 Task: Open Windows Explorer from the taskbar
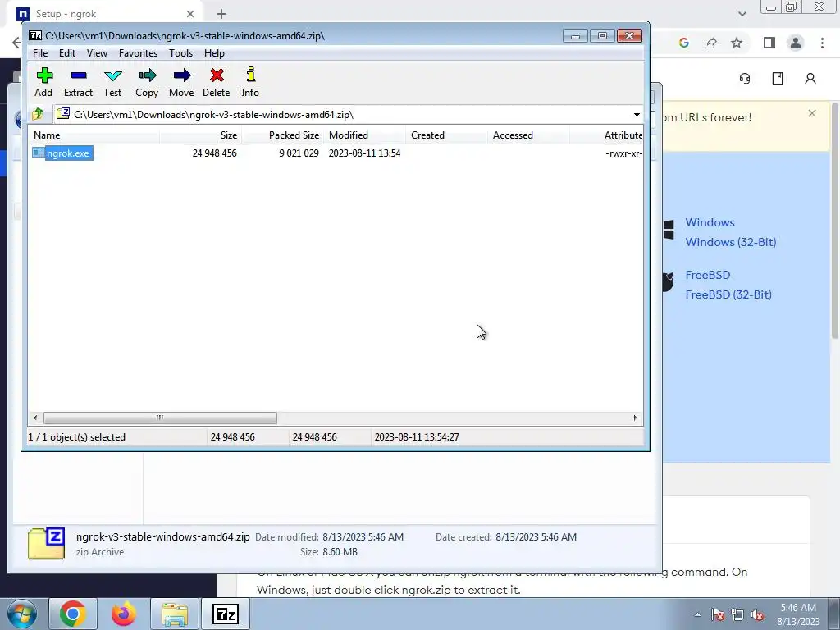click(175, 614)
